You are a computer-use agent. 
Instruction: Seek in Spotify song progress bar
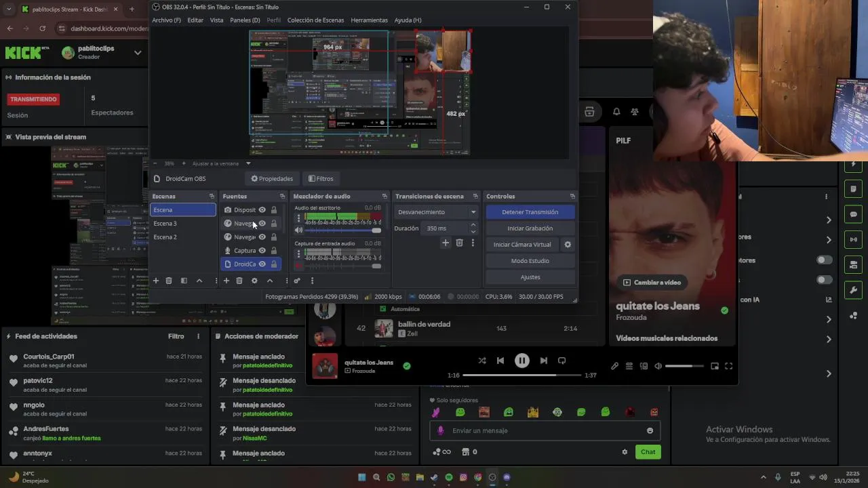click(521, 375)
